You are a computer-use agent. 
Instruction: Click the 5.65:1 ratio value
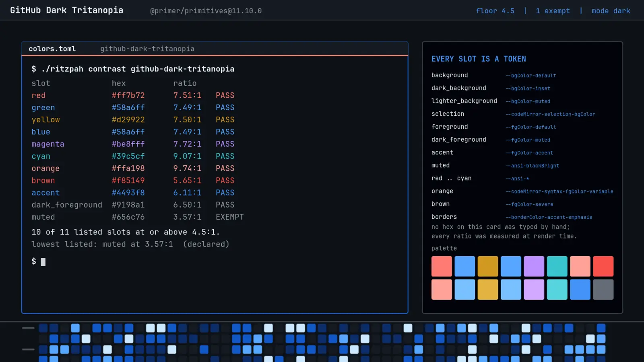tap(187, 181)
